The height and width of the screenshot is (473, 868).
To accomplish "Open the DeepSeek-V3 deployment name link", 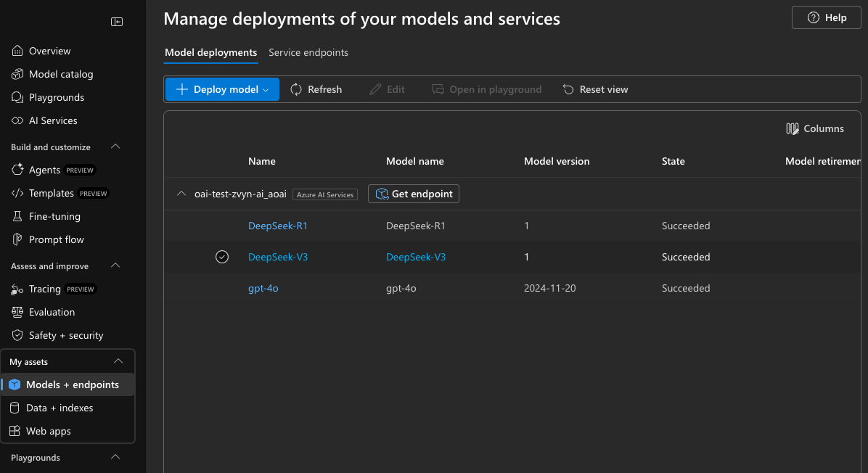I will point(278,257).
